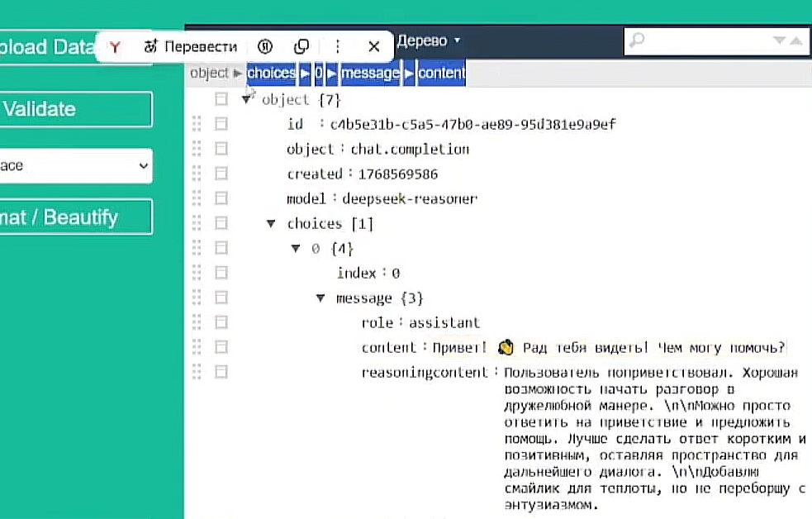Open the action menu box for model row

pos(221,198)
